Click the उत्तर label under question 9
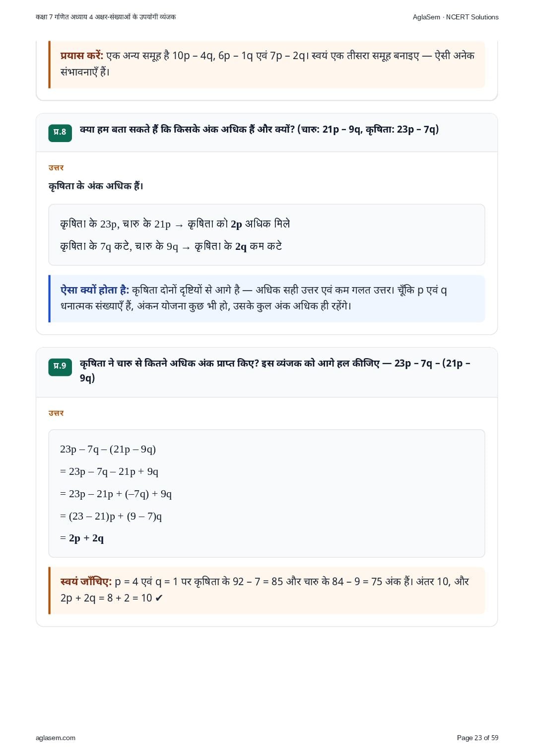Image resolution: width=534 pixels, height=756 pixels. [x=56, y=413]
